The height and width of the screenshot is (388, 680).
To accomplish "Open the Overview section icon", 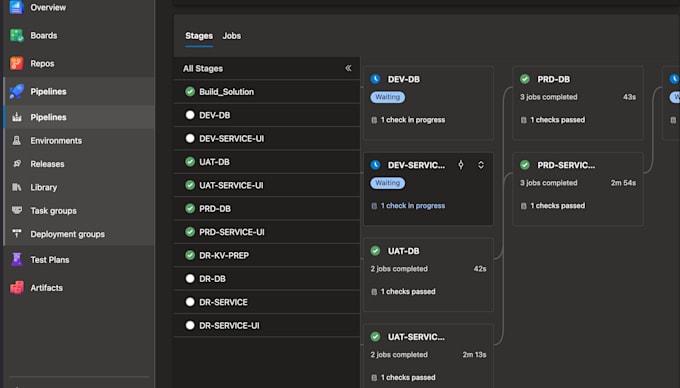I will [x=16, y=7].
